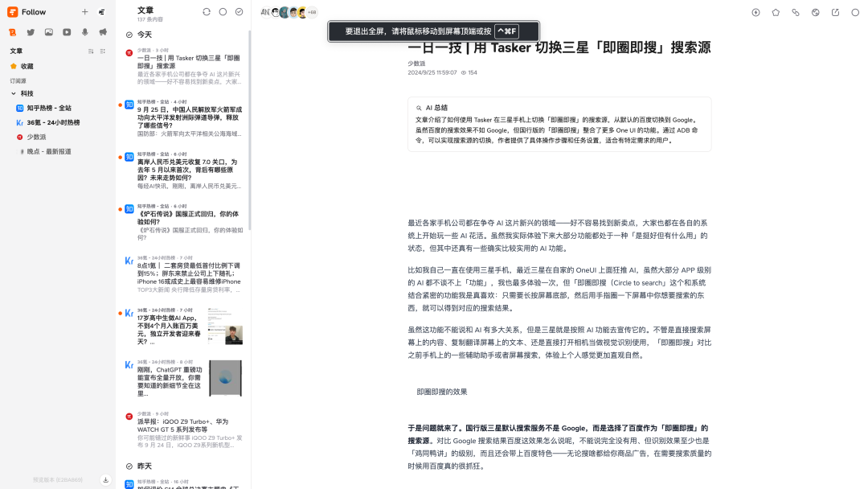Select the 36氪 - 24小时热榜 feed

[x=58, y=122]
